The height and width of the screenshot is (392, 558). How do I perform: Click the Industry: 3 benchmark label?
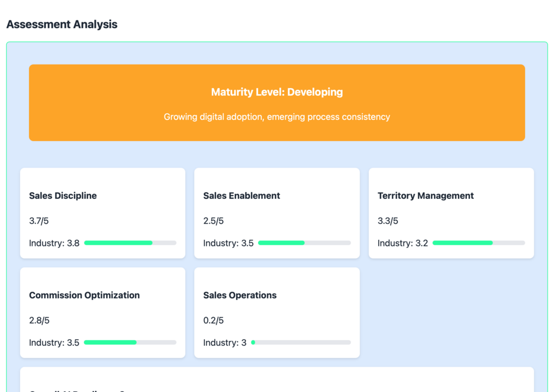pos(225,343)
